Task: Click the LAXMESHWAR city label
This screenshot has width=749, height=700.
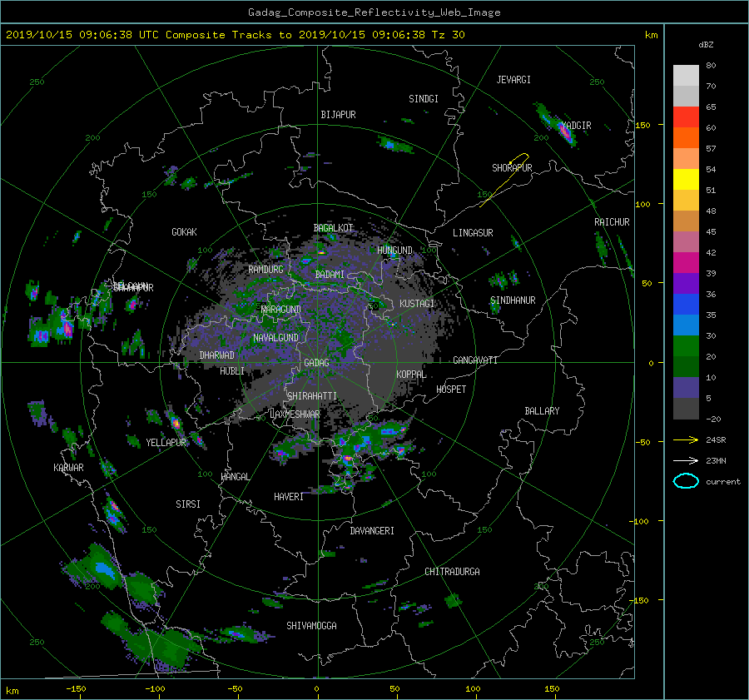Action: (295, 415)
